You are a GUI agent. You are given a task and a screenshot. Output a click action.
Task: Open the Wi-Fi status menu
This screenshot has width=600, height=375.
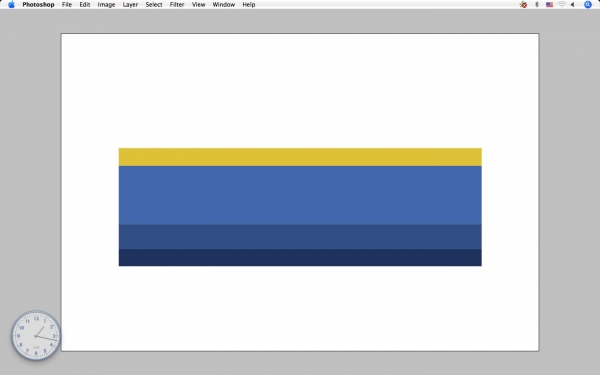[x=562, y=5]
